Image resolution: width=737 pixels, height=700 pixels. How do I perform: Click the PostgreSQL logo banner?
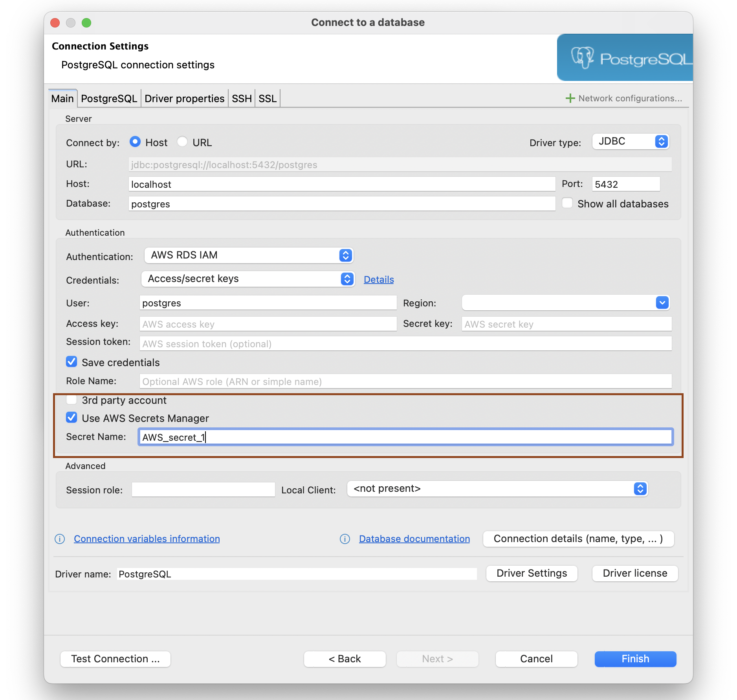pos(625,57)
